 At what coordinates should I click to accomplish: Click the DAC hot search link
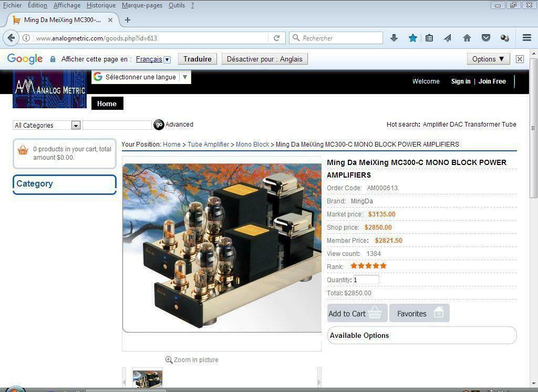(x=456, y=124)
